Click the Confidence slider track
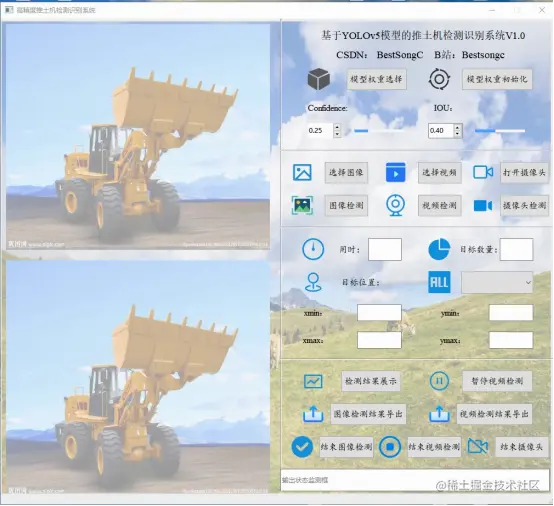 tap(379, 131)
